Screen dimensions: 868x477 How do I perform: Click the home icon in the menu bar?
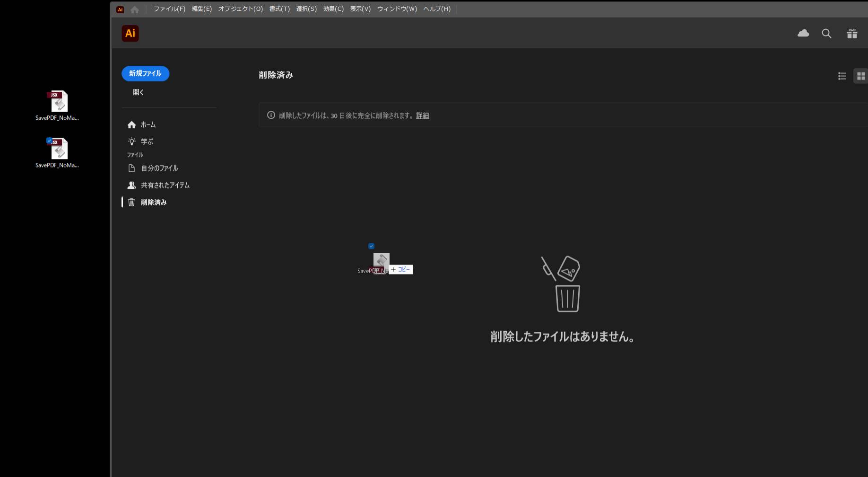coord(135,9)
